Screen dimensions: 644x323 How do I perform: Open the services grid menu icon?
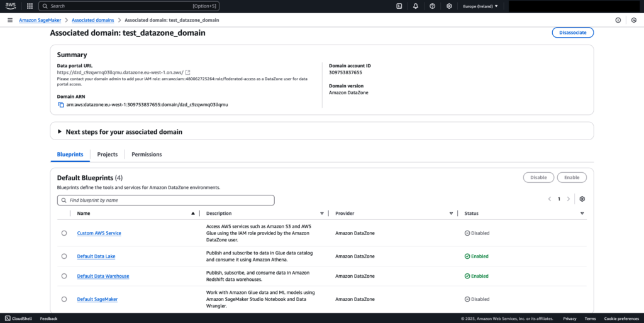[x=30, y=6]
